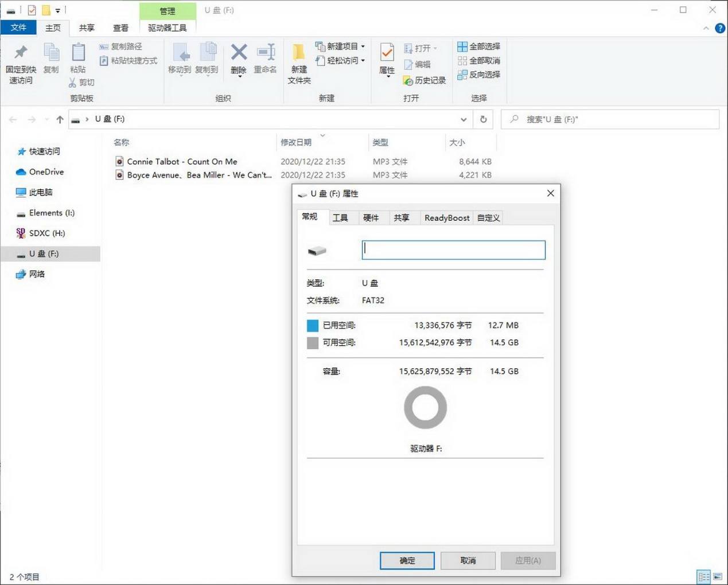Click the Delete (删除) icon in ribbon
Image resolution: width=728 pixels, height=585 pixels.
239,53
